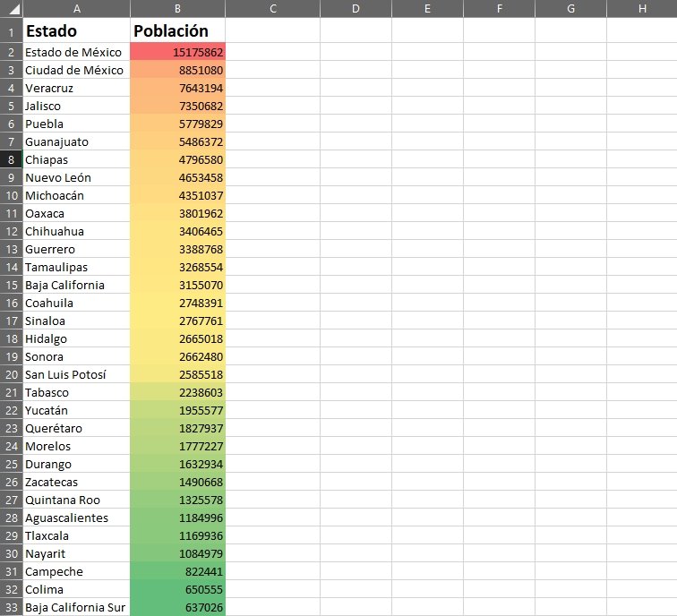Select column C header
This screenshot has width=677, height=616.
(272, 9)
